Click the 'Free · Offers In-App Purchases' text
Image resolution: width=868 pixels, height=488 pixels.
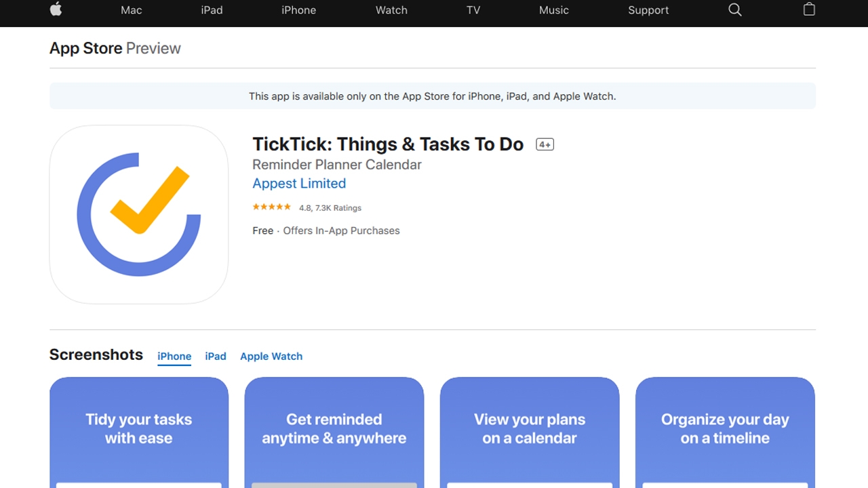coord(326,230)
